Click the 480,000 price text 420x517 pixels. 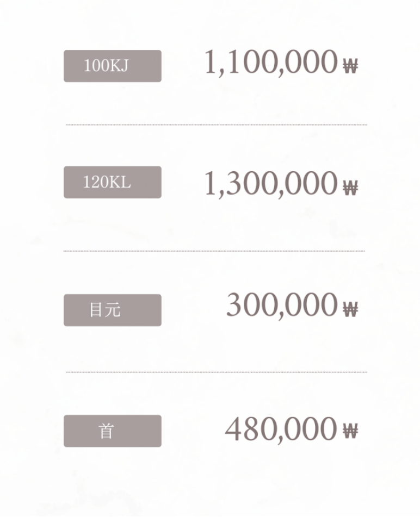pyautogui.click(x=281, y=429)
